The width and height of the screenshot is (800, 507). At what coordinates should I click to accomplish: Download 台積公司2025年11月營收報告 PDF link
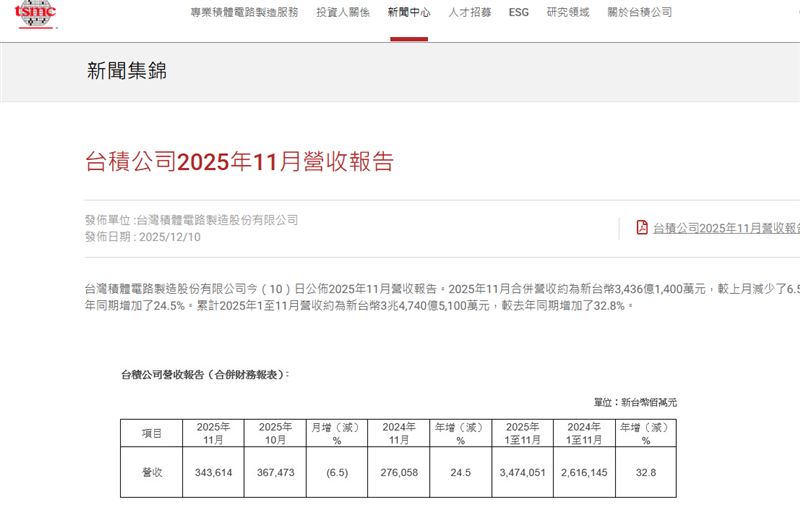726,228
